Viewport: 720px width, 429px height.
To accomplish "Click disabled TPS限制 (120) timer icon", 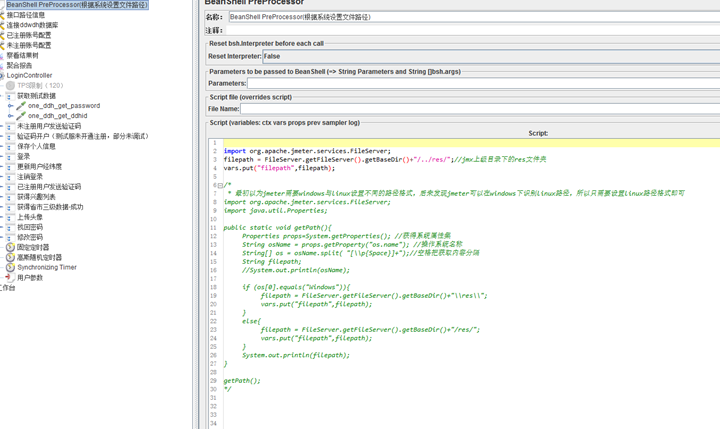I will pyautogui.click(x=11, y=85).
